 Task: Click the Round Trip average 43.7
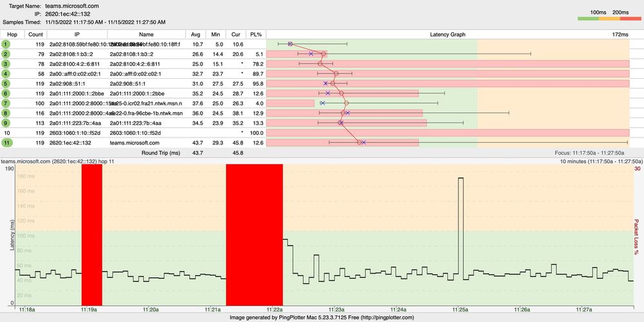point(197,152)
